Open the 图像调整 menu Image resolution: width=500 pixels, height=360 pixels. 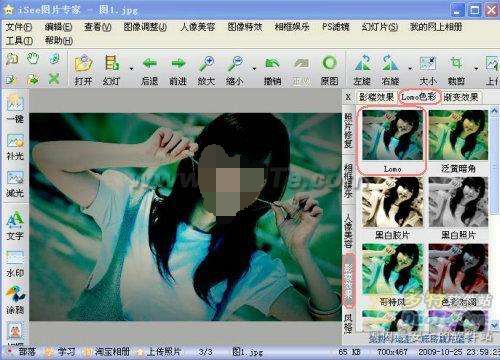[145, 27]
